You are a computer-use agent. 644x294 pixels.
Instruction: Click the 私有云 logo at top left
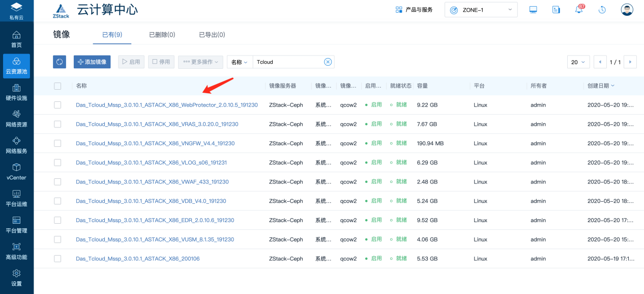tap(16, 11)
